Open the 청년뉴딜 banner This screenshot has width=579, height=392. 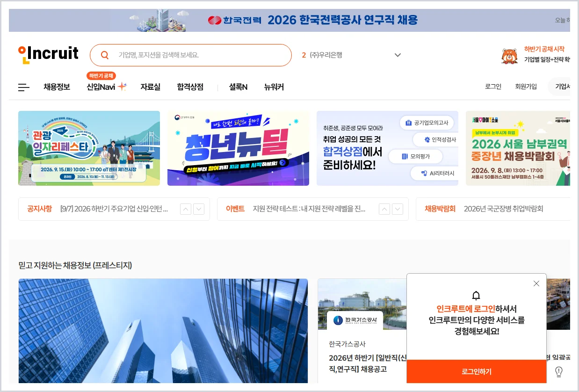tap(238, 148)
